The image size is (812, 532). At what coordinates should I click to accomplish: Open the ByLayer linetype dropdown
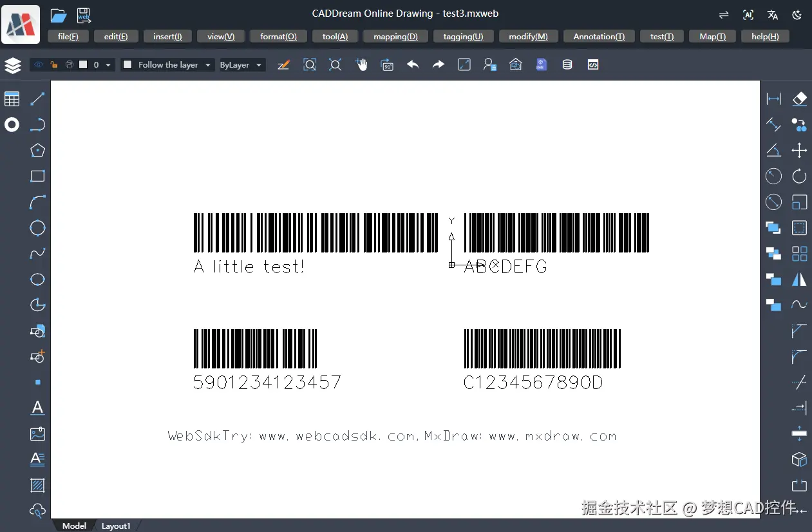click(x=241, y=65)
